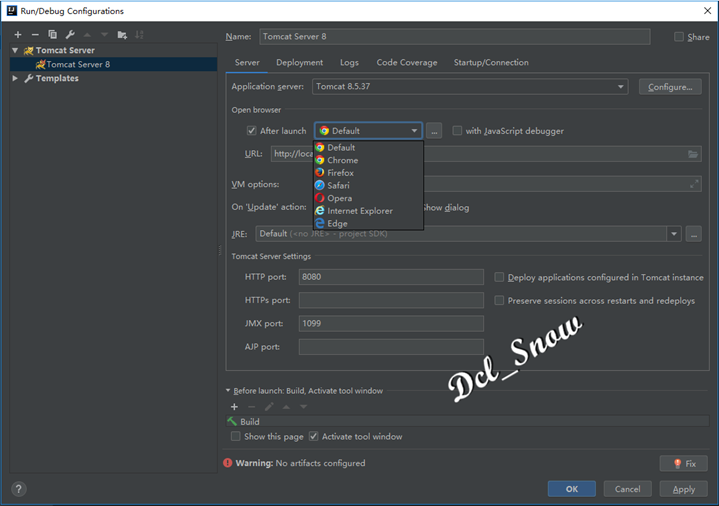The height and width of the screenshot is (506, 719).
Task: Click the Cancel button
Action: pos(627,489)
